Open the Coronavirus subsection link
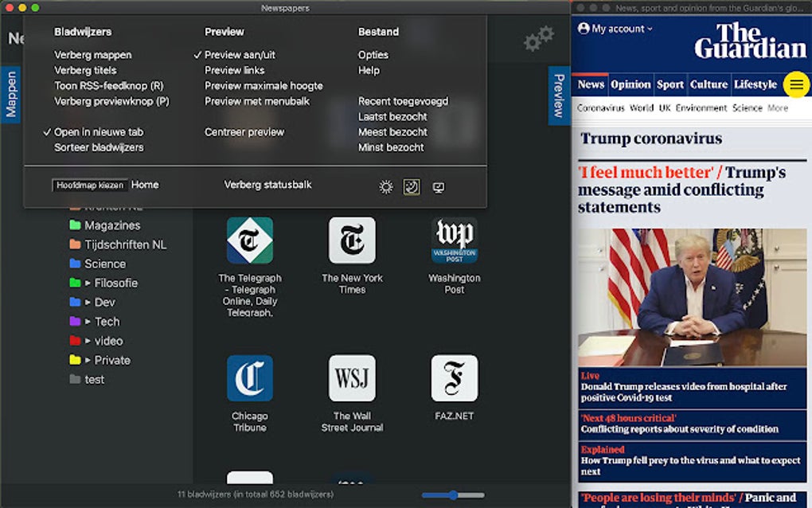812x508 pixels. click(601, 107)
